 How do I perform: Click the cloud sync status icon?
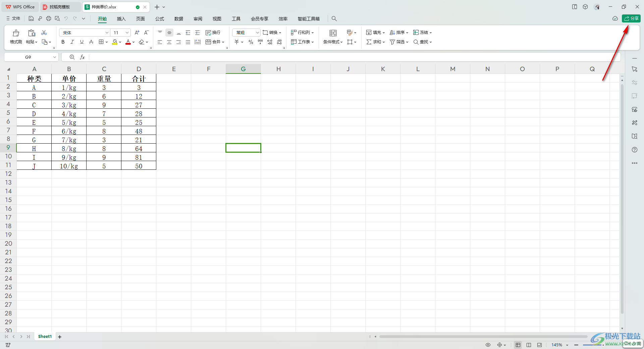click(x=615, y=19)
